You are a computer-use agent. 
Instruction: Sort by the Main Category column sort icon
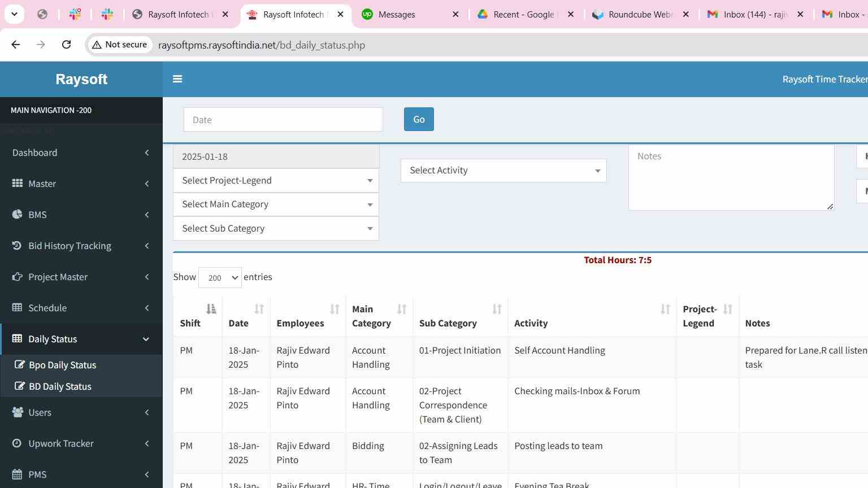[x=402, y=309]
